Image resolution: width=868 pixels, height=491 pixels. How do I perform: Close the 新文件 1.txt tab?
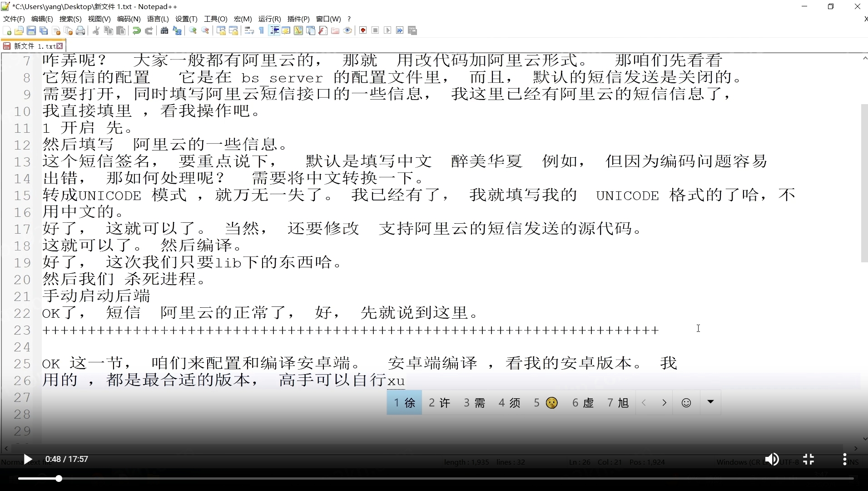pyautogui.click(x=60, y=46)
